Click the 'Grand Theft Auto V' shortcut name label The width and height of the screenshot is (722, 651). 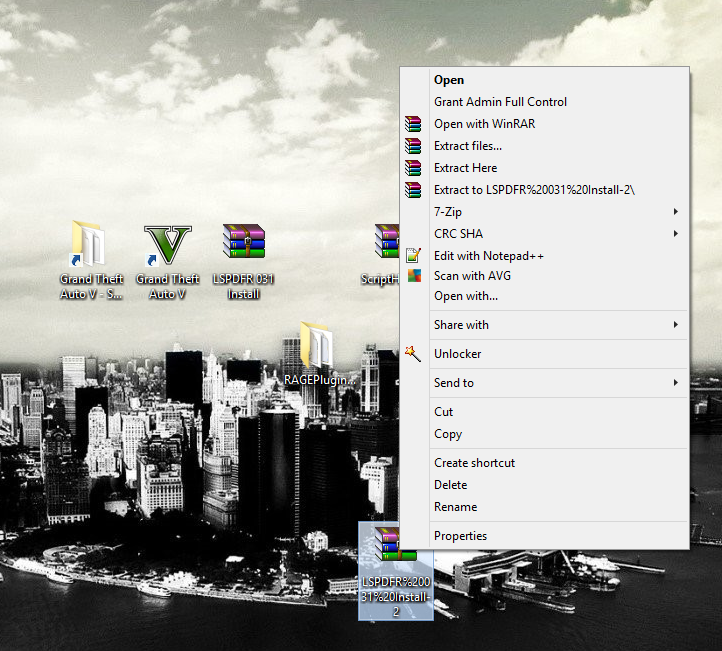coord(168,286)
